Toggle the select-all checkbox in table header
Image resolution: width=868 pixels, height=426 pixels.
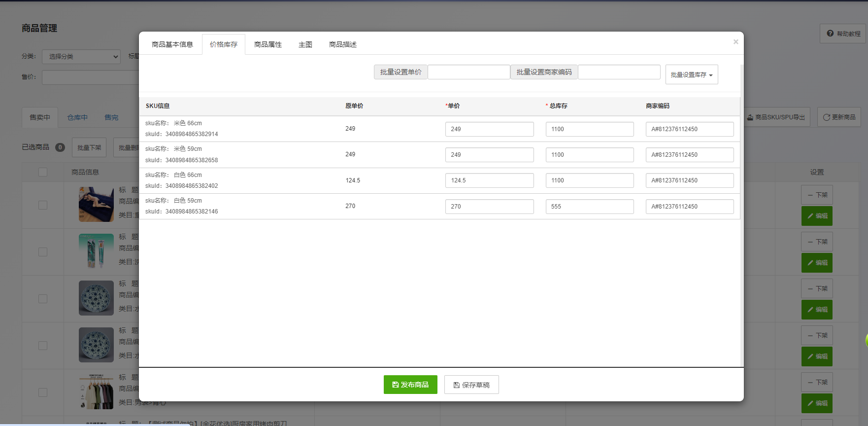(43, 172)
